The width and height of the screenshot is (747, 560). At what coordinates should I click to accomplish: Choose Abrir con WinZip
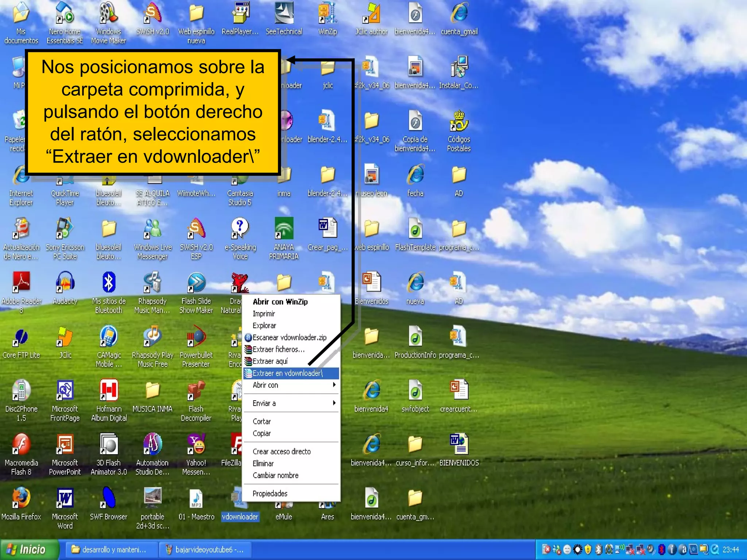tap(291, 302)
